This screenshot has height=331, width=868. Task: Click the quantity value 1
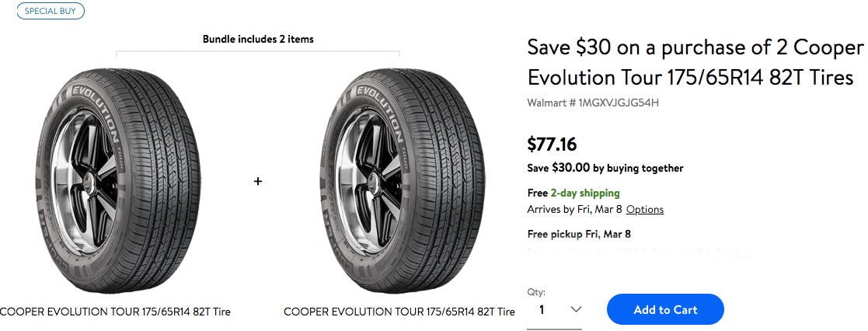(x=542, y=310)
